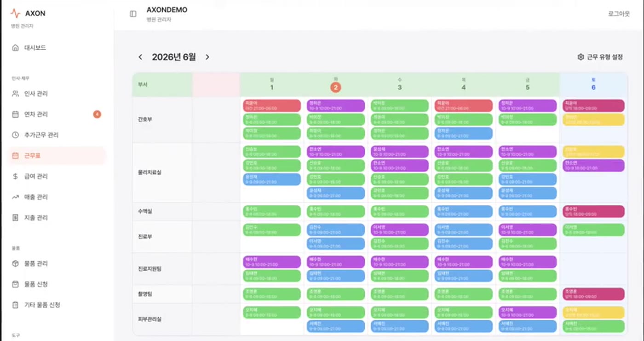Open red night-shift card in 간호부 on day 1

(x=272, y=106)
